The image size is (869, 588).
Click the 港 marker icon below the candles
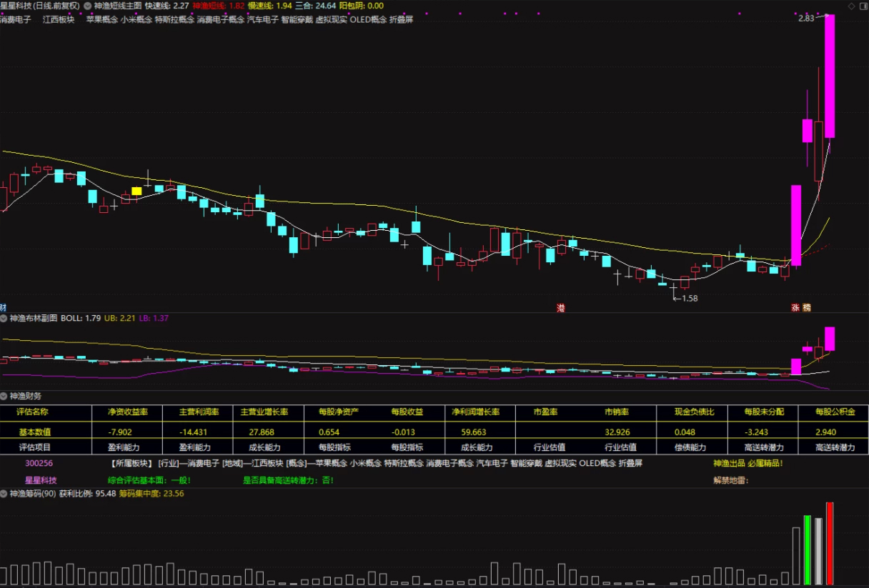561,308
